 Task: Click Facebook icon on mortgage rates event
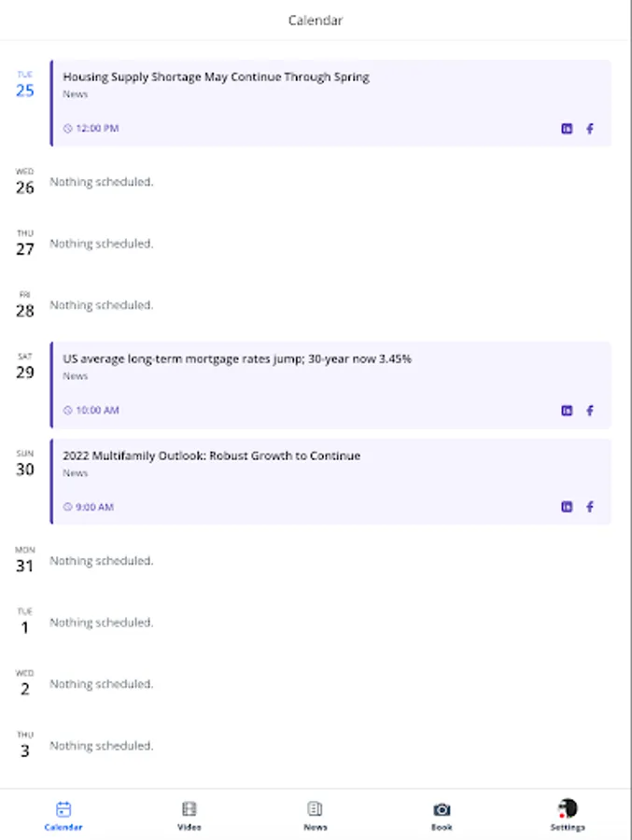click(590, 410)
